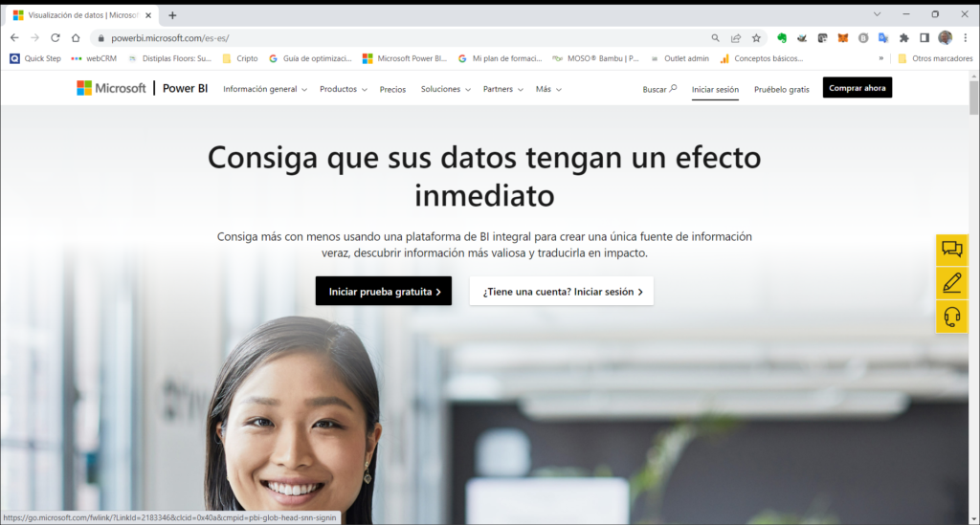Screen dimensions: 980x525
Task: Click the dark extension icon beside MetaMask
Action: click(x=822, y=38)
